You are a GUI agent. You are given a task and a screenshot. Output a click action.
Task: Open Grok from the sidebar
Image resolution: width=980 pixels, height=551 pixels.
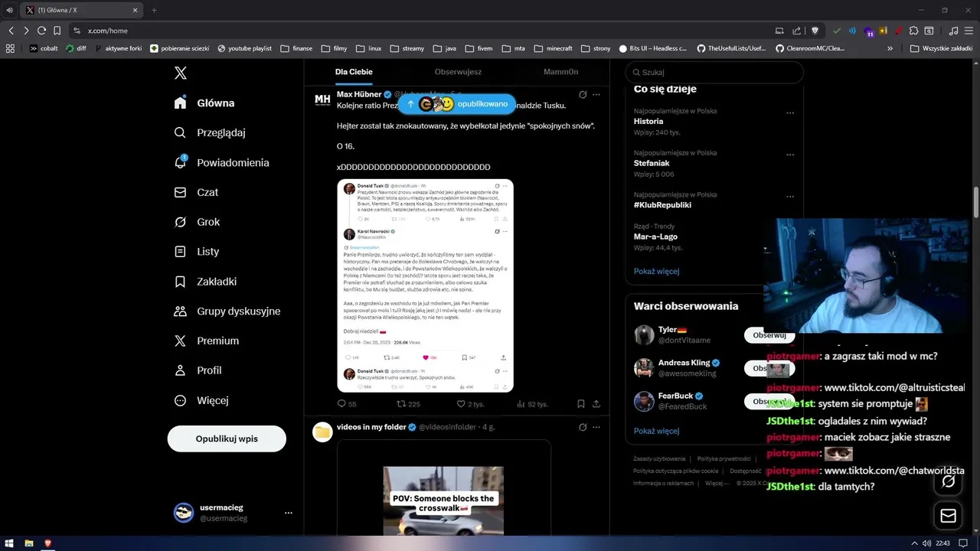pos(197,222)
